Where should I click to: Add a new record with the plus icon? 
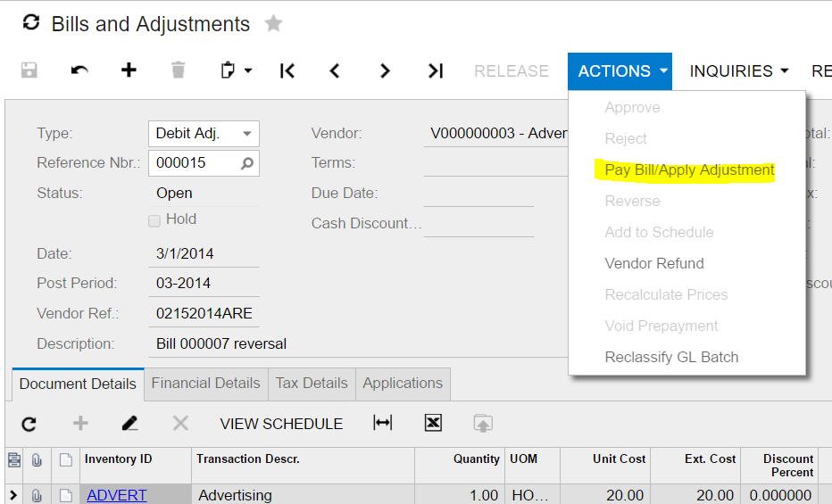coord(129,70)
